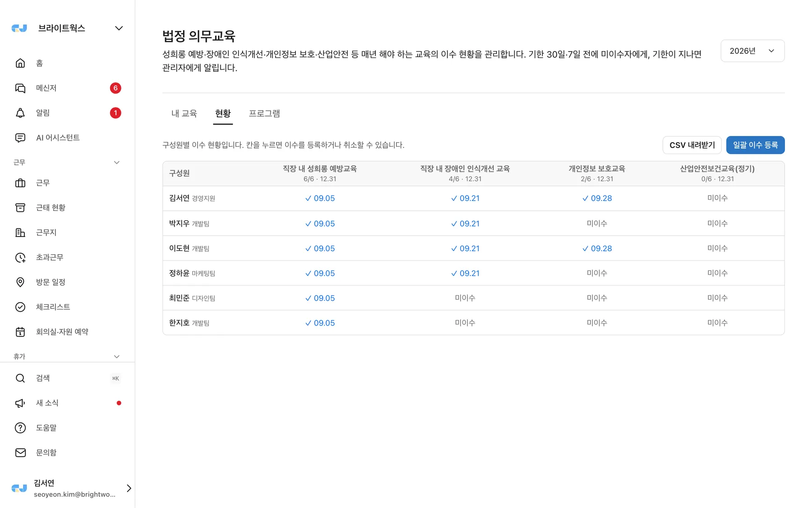Select the 현황 tab
The width and height of the screenshot is (812, 508).
223,113
